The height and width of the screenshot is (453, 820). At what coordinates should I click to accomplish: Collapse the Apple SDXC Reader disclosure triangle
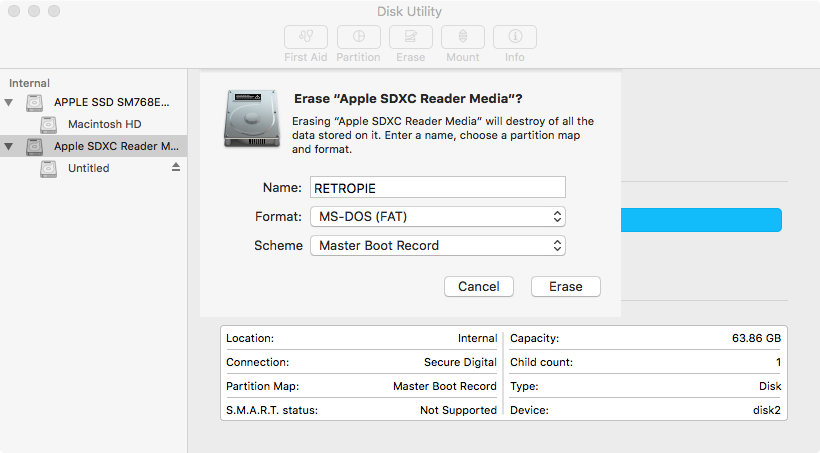(x=10, y=146)
